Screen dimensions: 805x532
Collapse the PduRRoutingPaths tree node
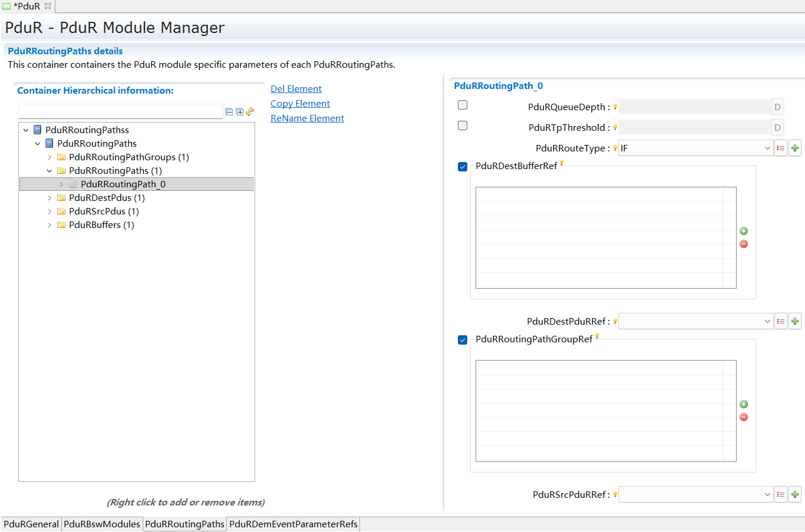click(38, 143)
